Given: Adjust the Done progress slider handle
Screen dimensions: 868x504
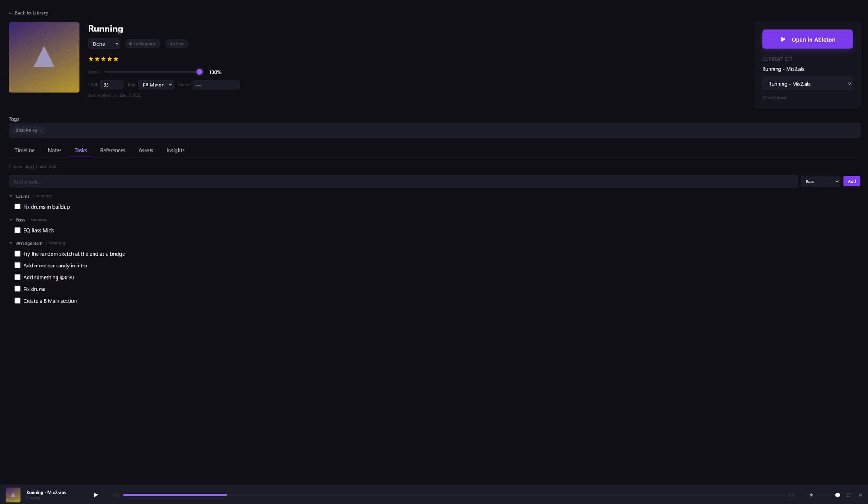Looking at the screenshot, I should tap(199, 72).
